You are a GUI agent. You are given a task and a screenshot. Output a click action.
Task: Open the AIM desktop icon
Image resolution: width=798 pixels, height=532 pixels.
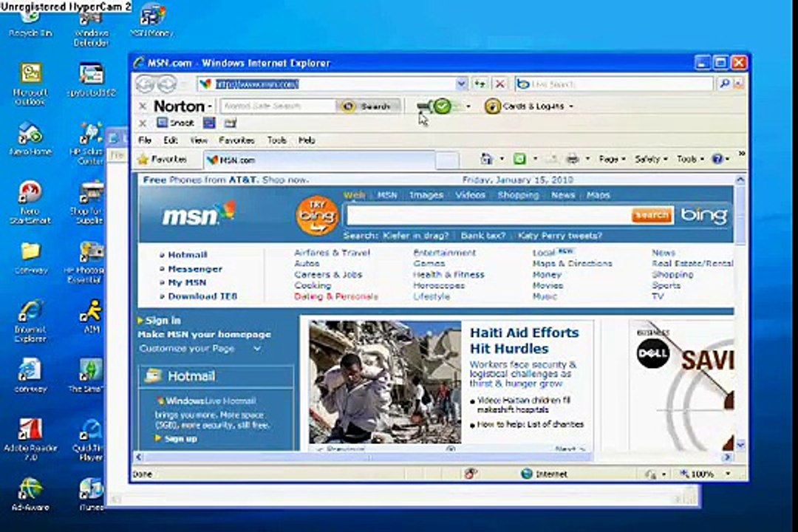click(x=92, y=317)
